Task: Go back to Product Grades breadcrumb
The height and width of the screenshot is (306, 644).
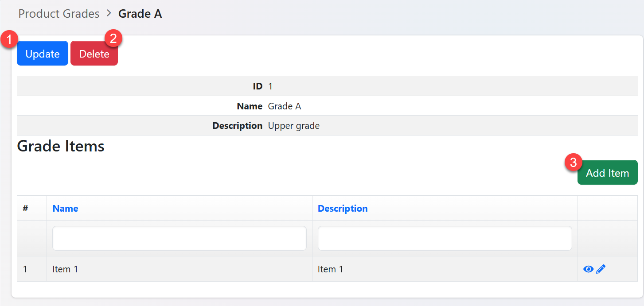Action: tap(59, 14)
